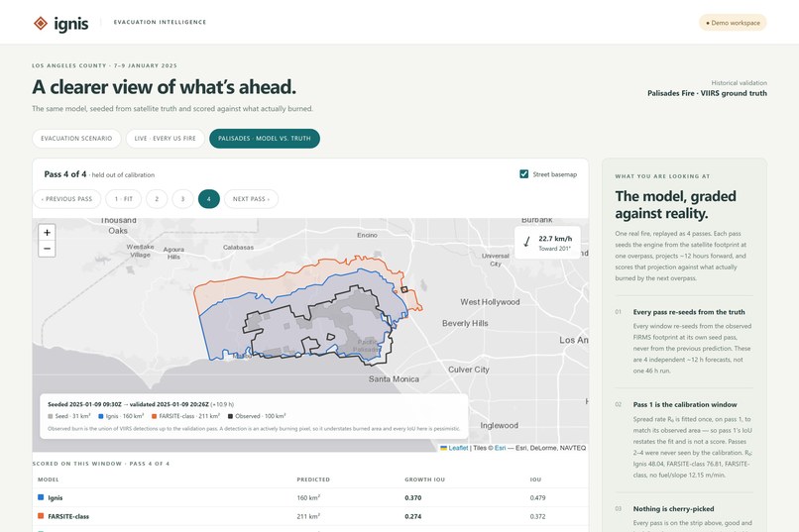Select pass 3

(x=183, y=199)
